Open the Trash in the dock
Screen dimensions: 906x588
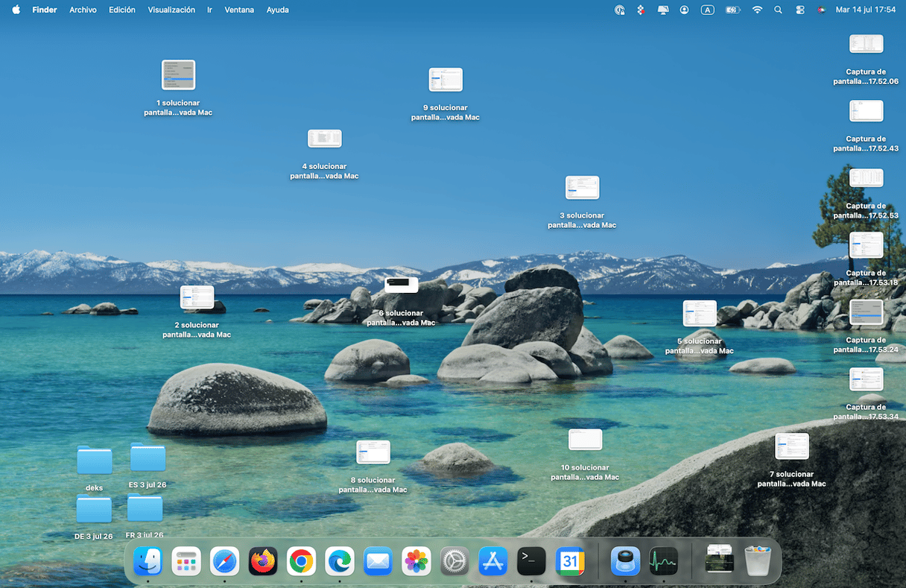coord(758,561)
